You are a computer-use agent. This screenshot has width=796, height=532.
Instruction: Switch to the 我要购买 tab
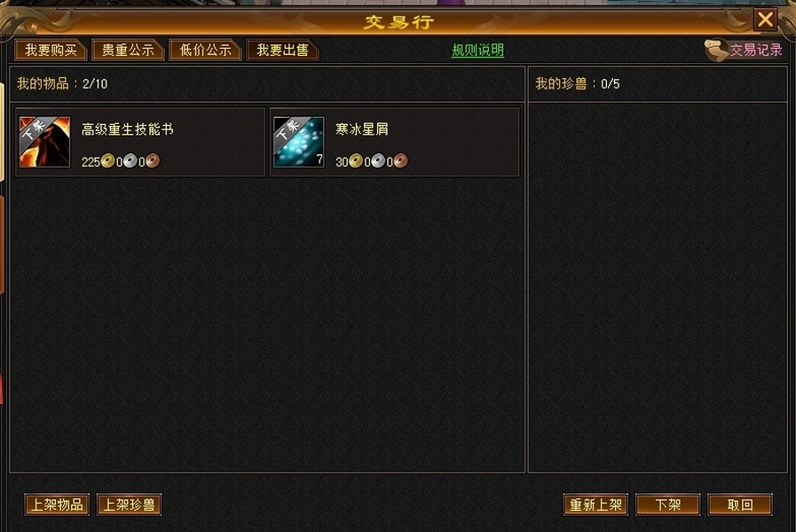tap(51, 51)
